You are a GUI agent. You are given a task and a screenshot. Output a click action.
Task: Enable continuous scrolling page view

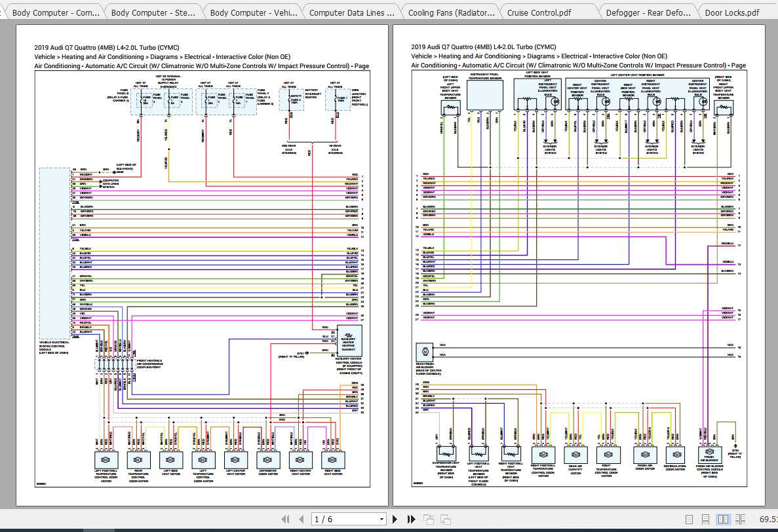[705, 519]
